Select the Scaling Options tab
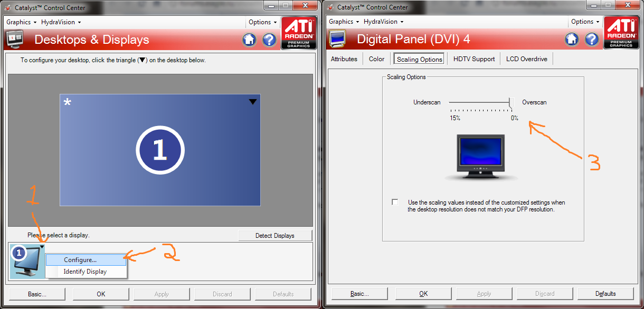The height and width of the screenshot is (309, 644). point(420,59)
